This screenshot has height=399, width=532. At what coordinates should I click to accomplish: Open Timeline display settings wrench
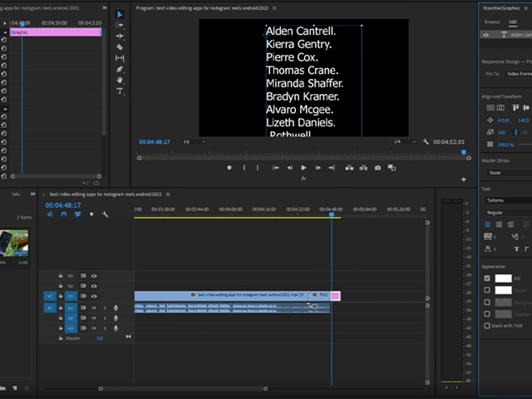(106, 214)
